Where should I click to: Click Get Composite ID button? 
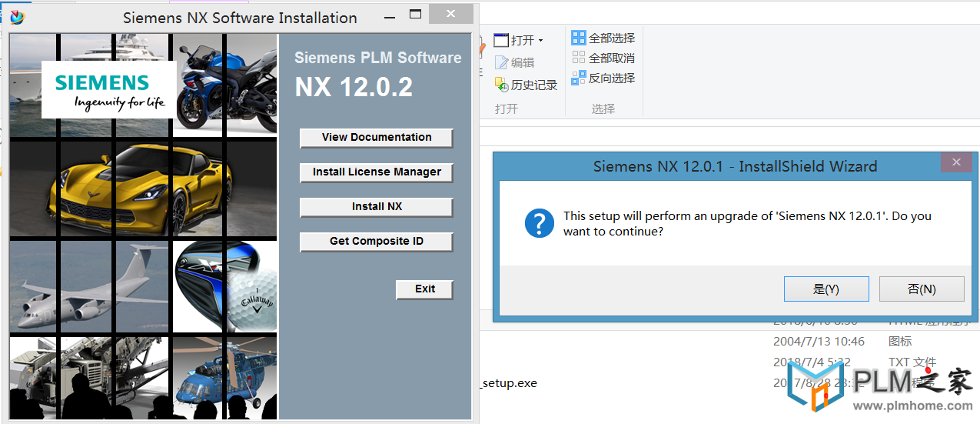[x=377, y=242]
